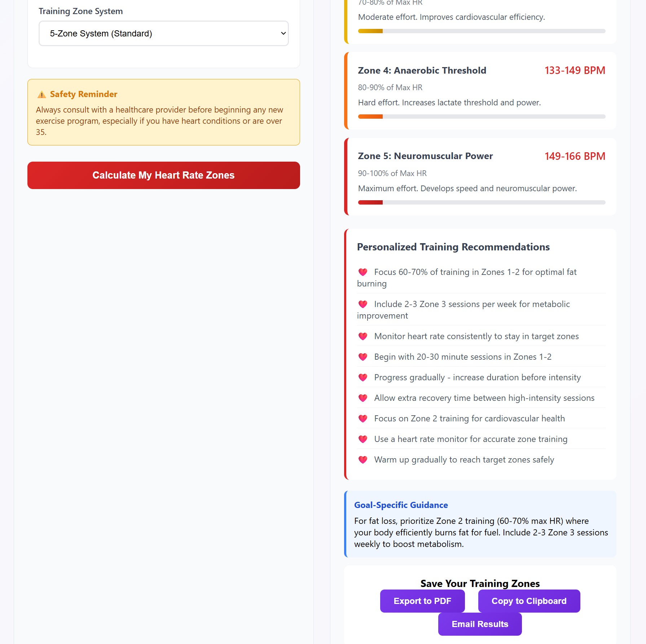Email your heart rate zone results

[480, 624]
